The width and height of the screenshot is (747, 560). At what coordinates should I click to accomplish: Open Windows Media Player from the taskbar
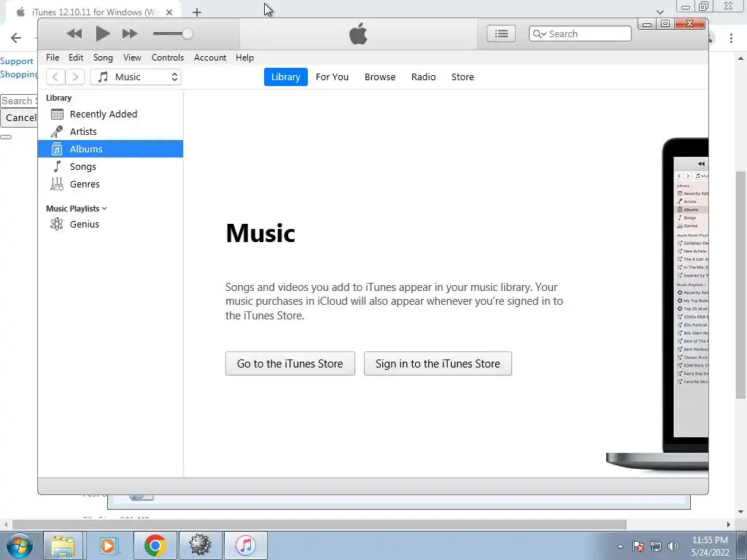(108, 545)
